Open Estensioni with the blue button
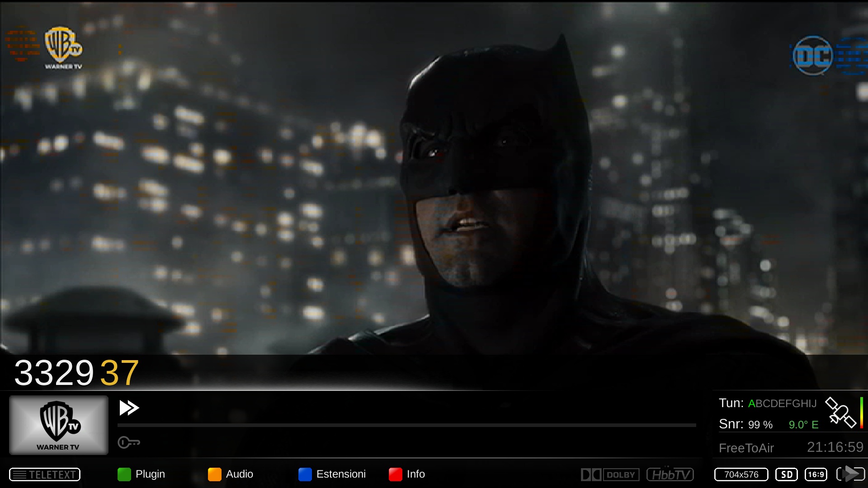868x488 pixels. 305,474
